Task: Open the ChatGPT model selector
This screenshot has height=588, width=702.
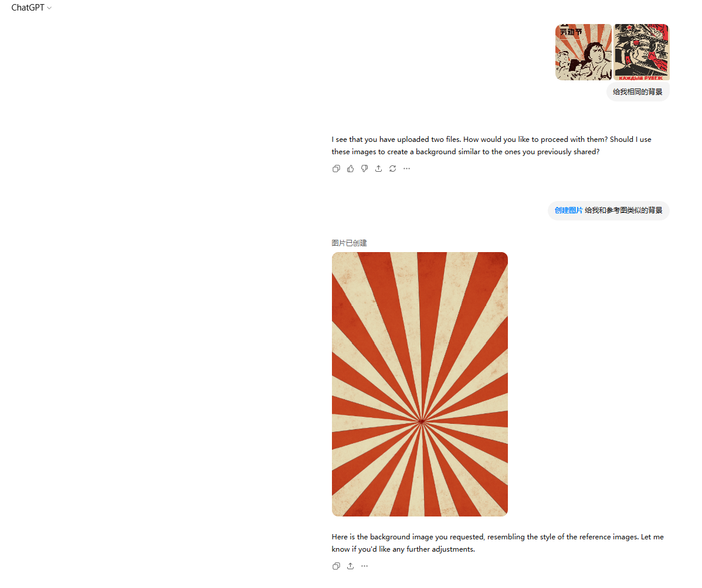Action: [31, 8]
